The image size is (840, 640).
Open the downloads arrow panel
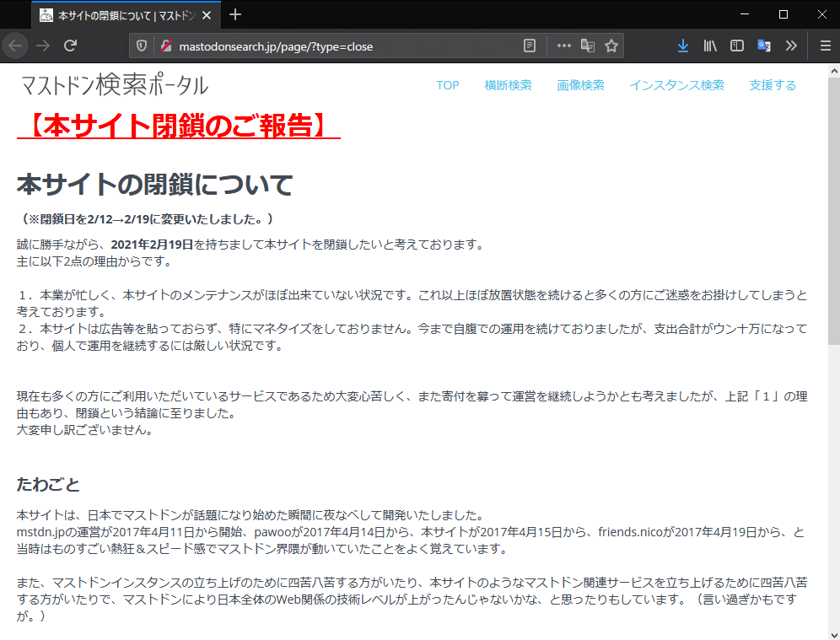682,46
